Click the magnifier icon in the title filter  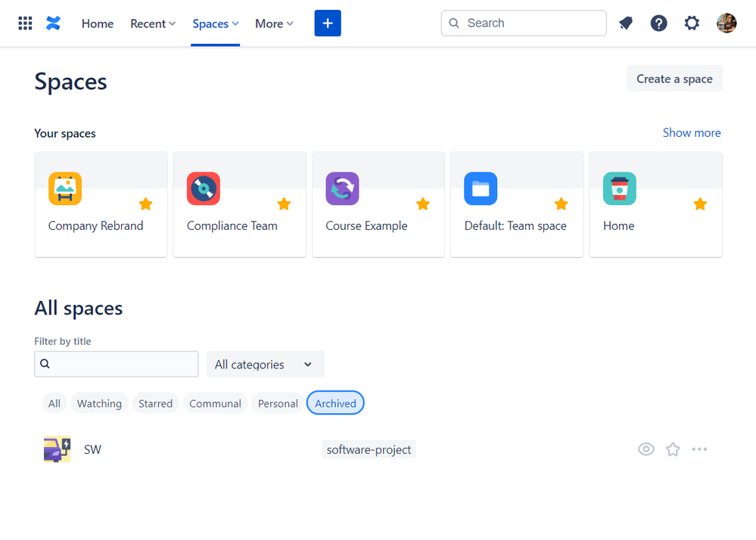click(x=45, y=364)
